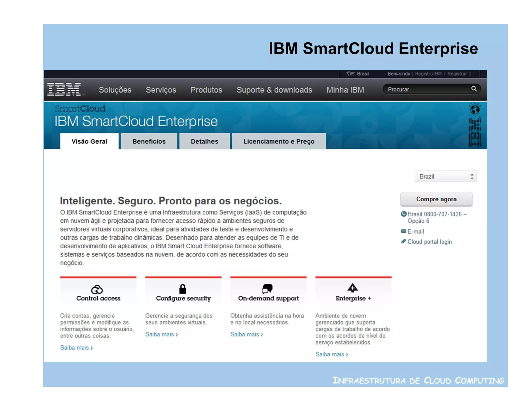The height and width of the screenshot is (411, 532).
Task: Switch to the Detalhes tab
Action: click(x=204, y=141)
